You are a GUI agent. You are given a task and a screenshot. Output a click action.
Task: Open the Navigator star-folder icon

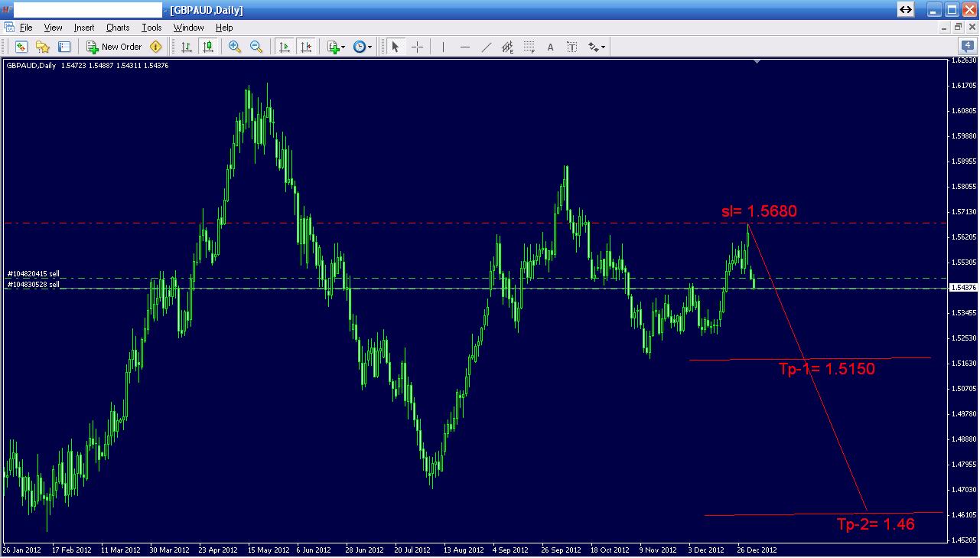pyautogui.click(x=43, y=47)
